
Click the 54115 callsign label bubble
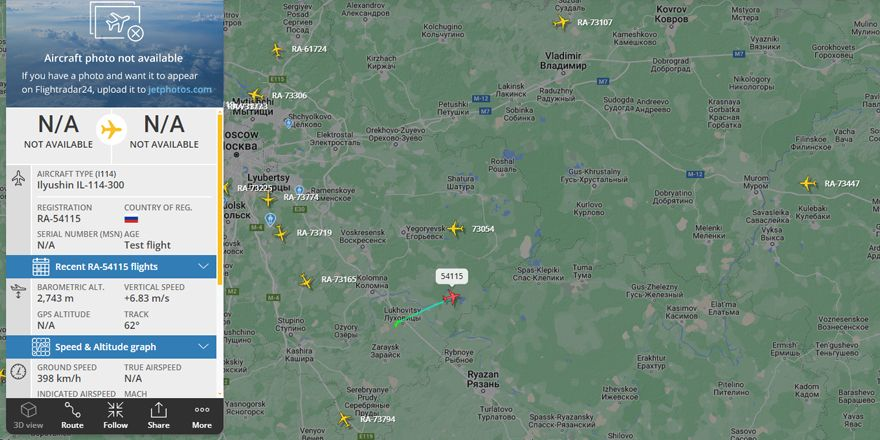(452, 276)
